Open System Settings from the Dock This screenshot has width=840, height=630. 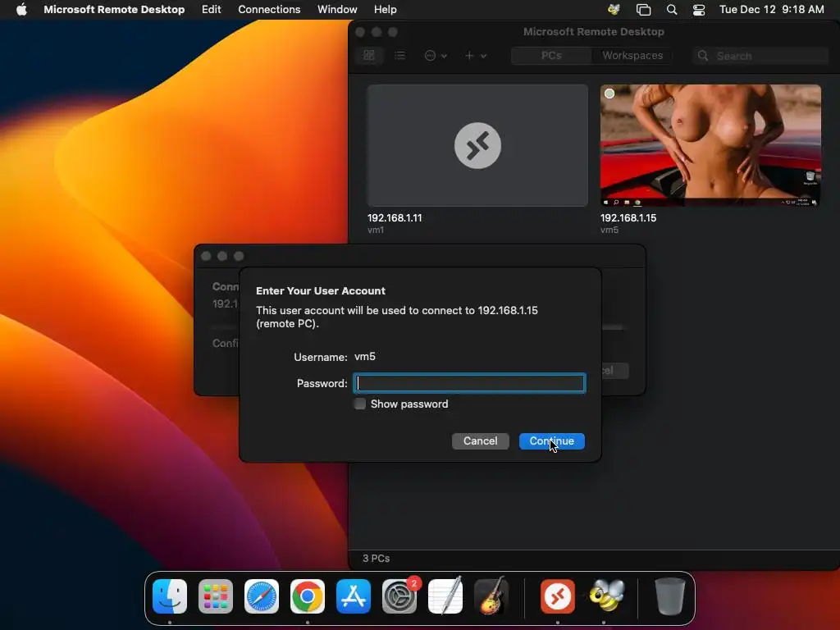click(399, 596)
